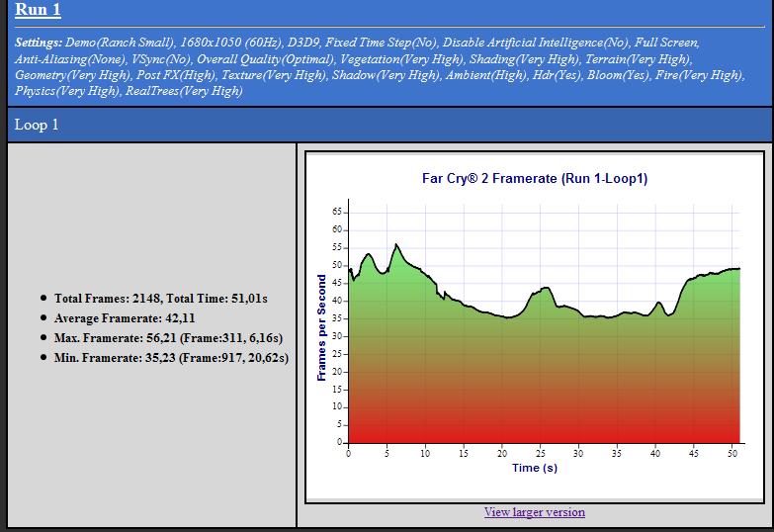
Task: Select the "Min. Framerate: 35,23" line
Action: tap(171, 358)
